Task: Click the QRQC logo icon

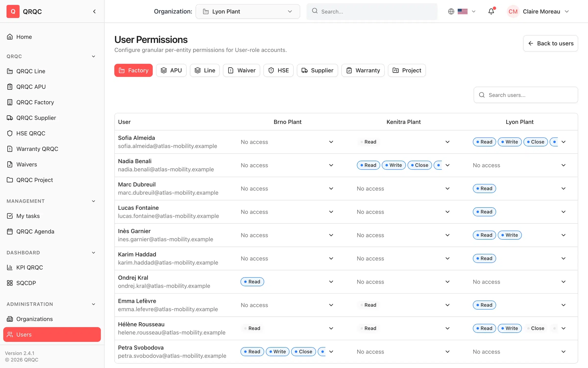Action: [13, 11]
